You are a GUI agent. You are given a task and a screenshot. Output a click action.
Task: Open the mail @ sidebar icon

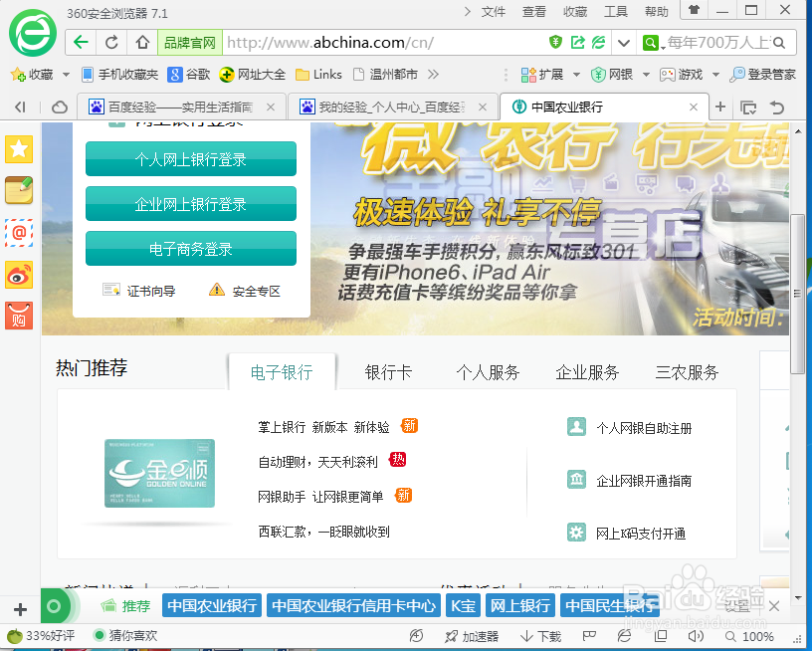(19, 233)
